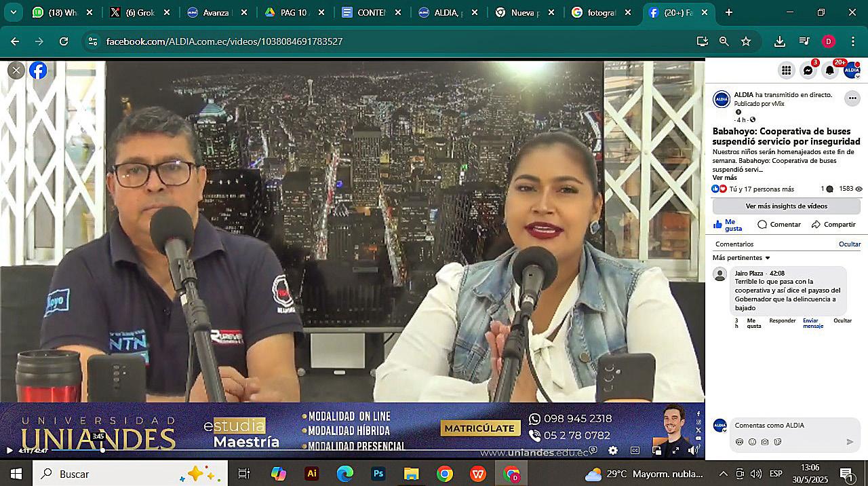Go back in browser history

[15, 41]
